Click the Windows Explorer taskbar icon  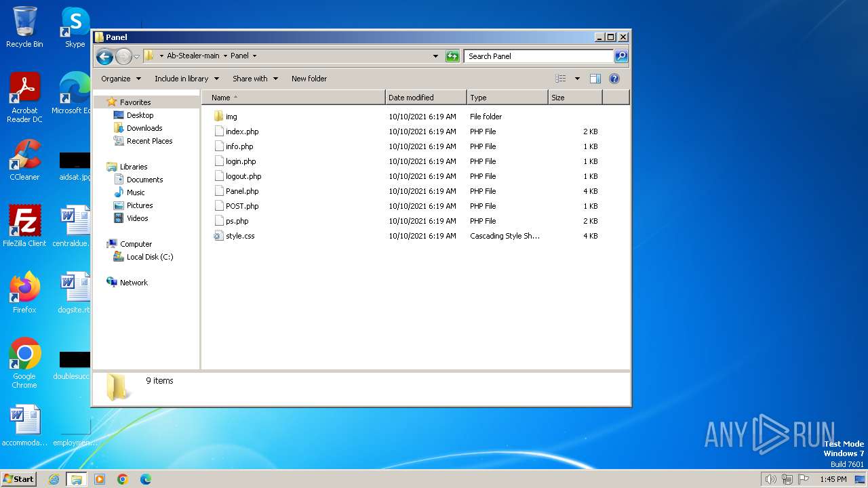click(x=77, y=479)
